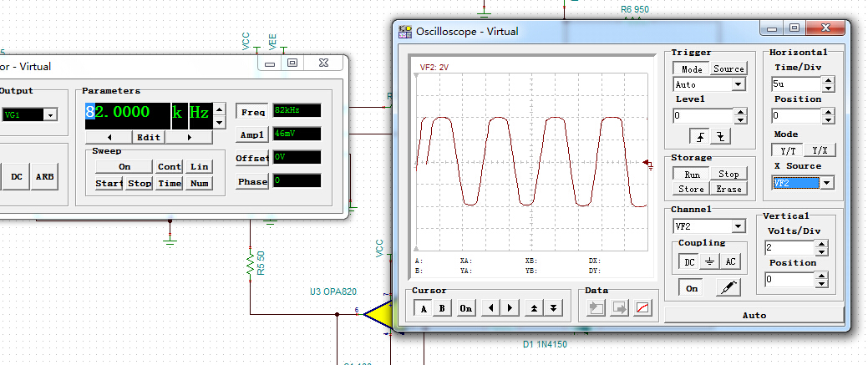The image size is (868, 365).
Task: Increase Volts/Div with up spinner
Action: coord(821,244)
